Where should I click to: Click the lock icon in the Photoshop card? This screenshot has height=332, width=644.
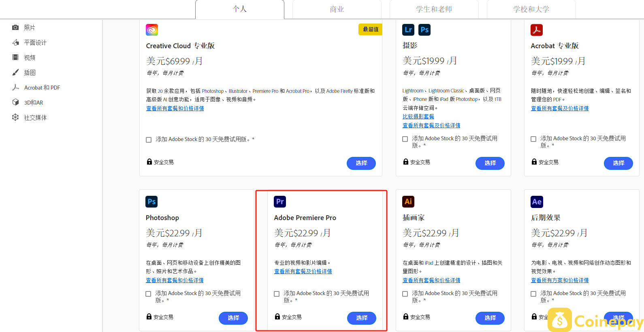coord(149,317)
